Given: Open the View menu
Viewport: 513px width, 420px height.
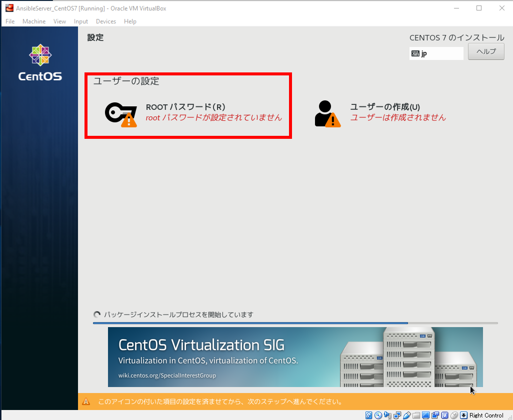Looking at the screenshot, I should 59,21.
